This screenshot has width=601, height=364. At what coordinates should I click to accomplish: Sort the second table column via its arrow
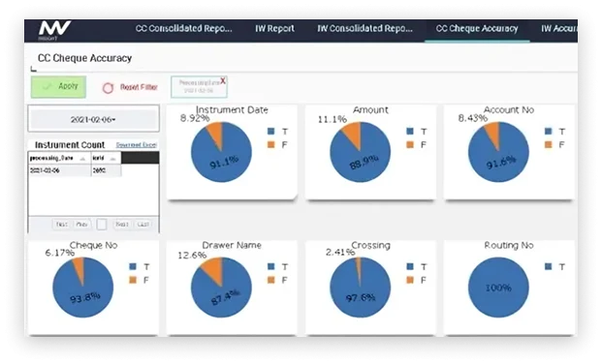(112, 159)
